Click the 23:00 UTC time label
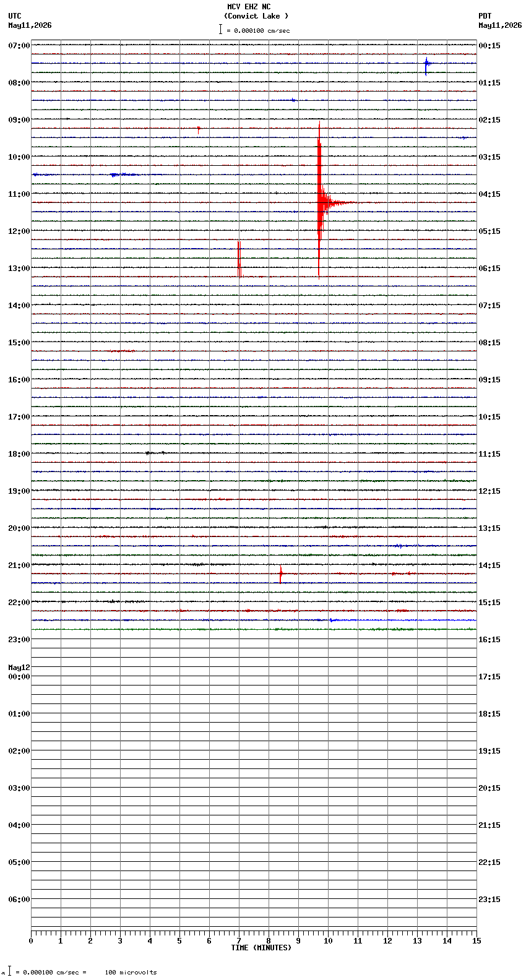Image resolution: width=526 pixels, height=980 pixels. [x=19, y=640]
